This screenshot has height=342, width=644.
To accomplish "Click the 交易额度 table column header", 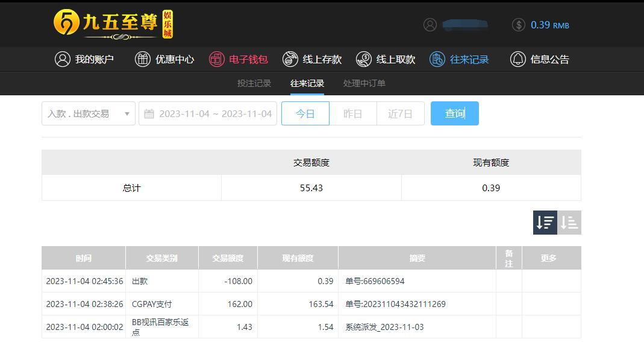I will tap(228, 258).
